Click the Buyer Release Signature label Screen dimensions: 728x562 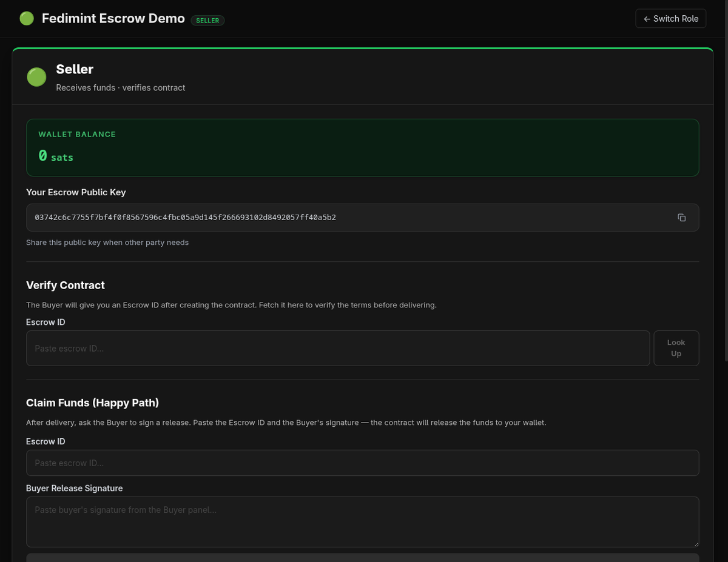(75, 488)
